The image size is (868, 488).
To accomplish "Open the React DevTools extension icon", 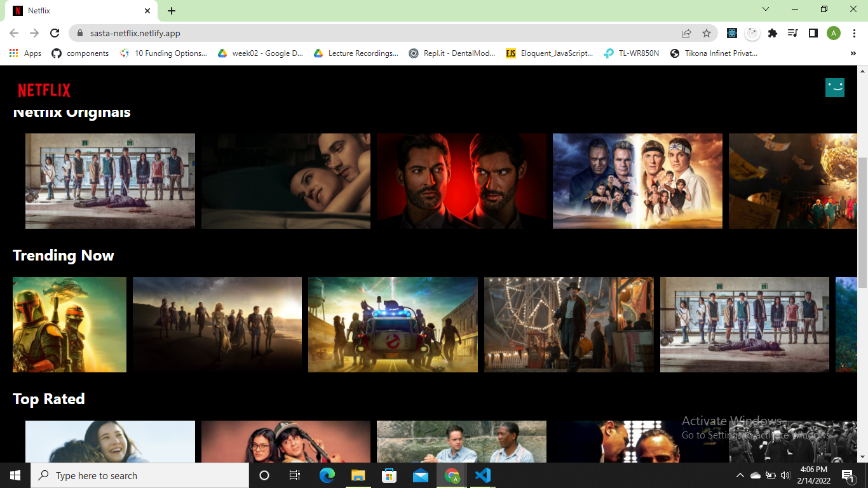I will pyautogui.click(x=732, y=33).
